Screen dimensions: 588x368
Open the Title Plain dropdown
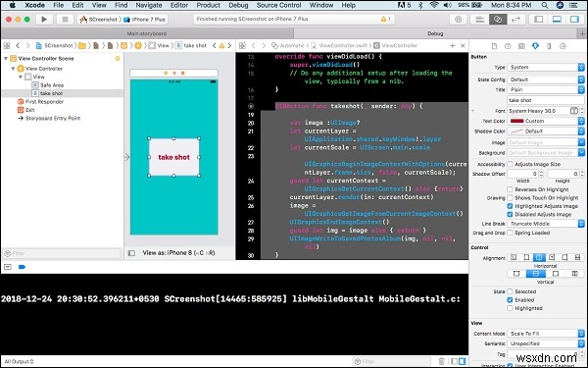(x=546, y=89)
